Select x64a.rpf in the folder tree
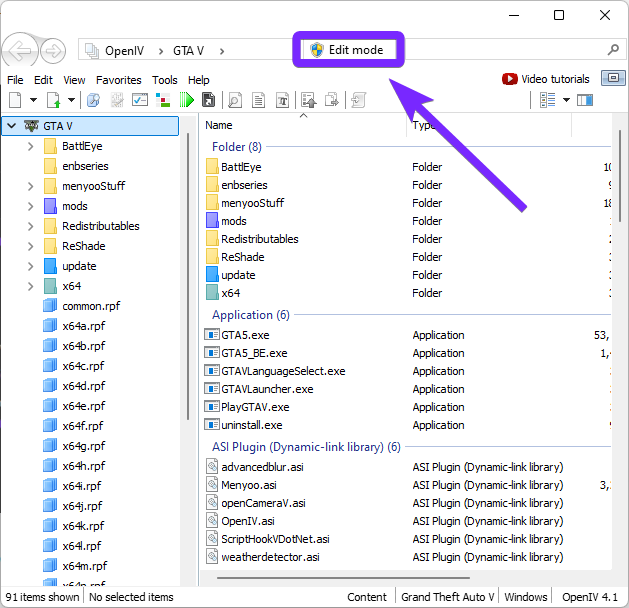This screenshot has width=629, height=608. 84,326
